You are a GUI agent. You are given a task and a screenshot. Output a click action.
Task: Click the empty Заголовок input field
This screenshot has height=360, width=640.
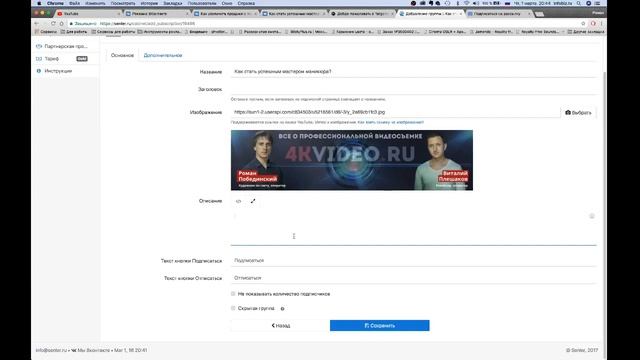click(x=413, y=89)
